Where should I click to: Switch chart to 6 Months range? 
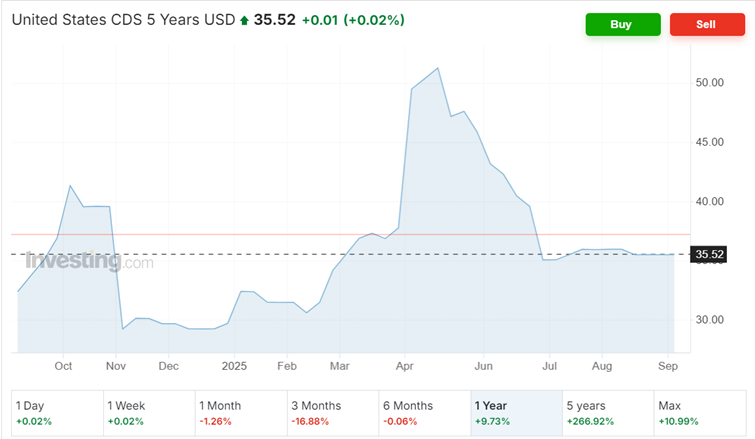(x=425, y=413)
